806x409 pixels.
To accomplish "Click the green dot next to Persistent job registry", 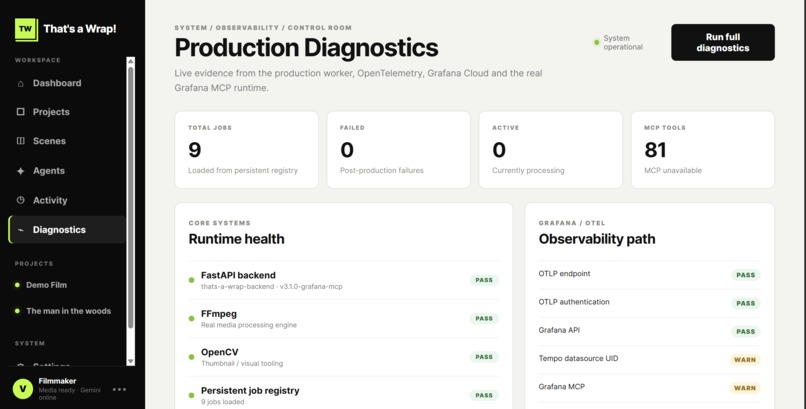I will click(x=191, y=395).
